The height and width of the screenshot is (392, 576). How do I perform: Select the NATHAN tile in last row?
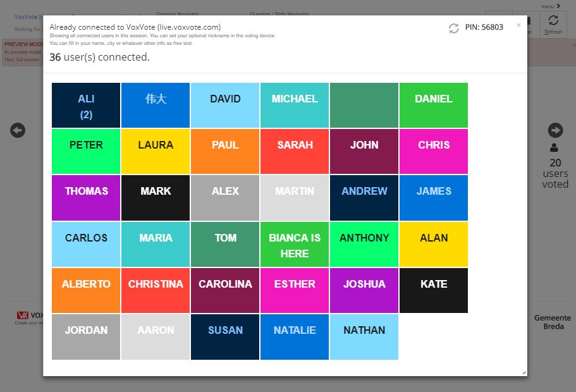tap(364, 336)
